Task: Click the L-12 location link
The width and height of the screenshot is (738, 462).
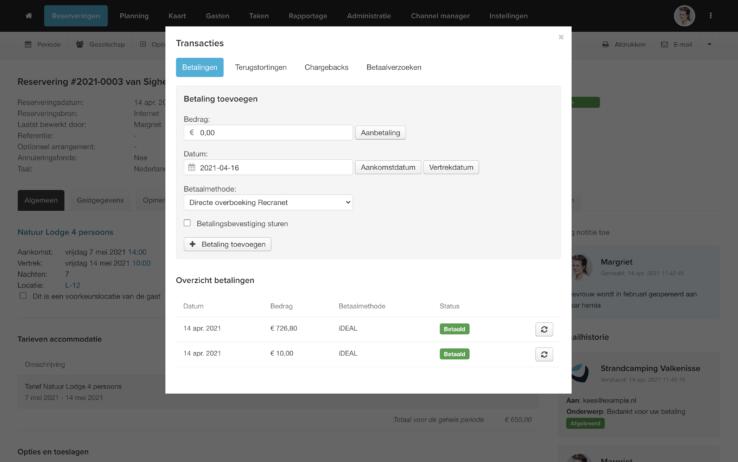Action: pyautogui.click(x=72, y=285)
